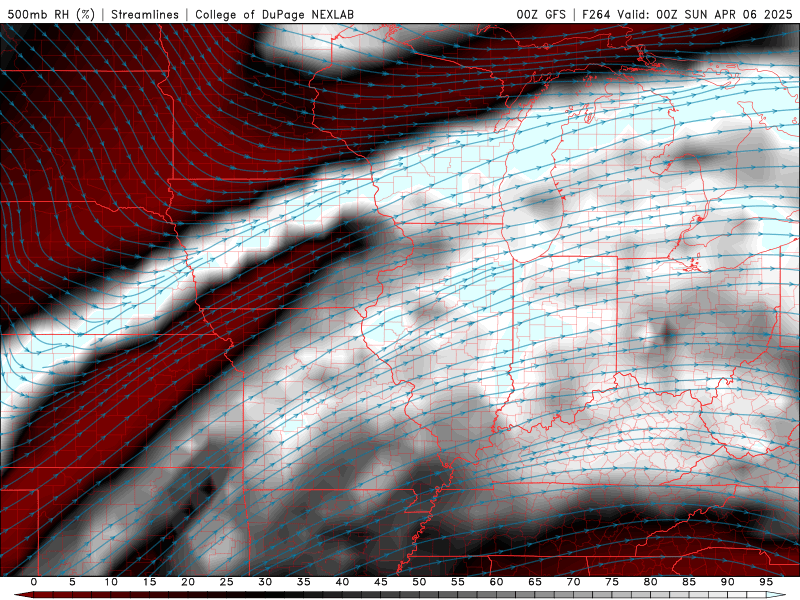
Task: Click colorbar value 55
Action: (x=458, y=582)
